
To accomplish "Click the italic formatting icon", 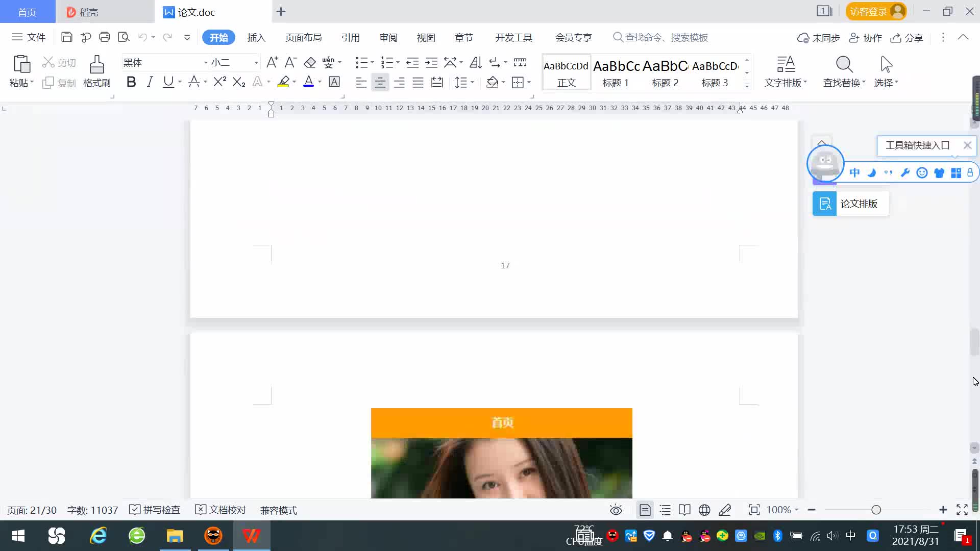I will 150,82.
